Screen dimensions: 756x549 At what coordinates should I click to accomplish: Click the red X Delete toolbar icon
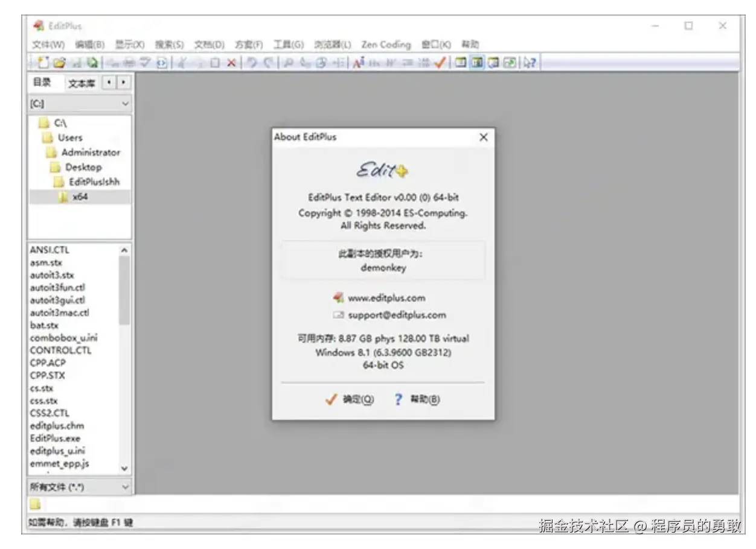click(x=231, y=62)
